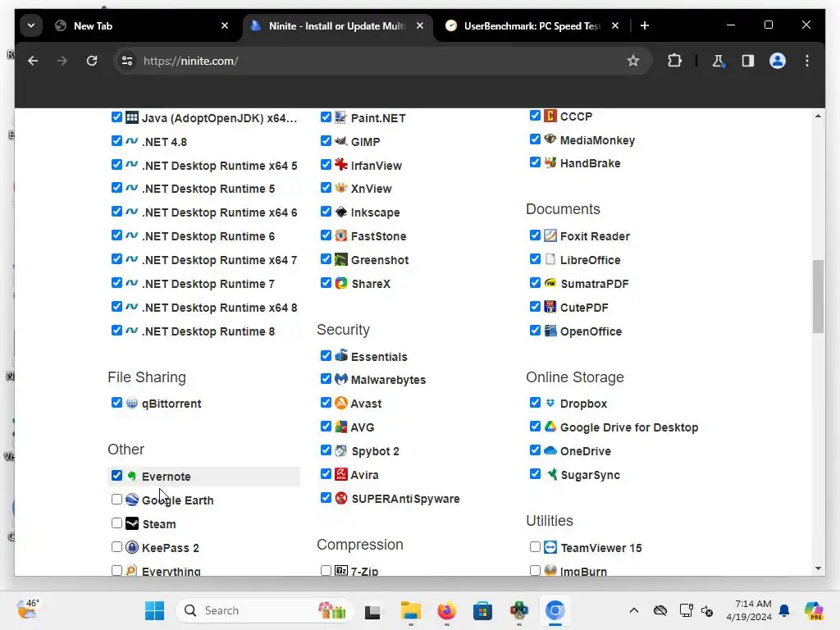The width and height of the screenshot is (840, 630).
Task: Click the ShareX icon
Action: coord(340,283)
